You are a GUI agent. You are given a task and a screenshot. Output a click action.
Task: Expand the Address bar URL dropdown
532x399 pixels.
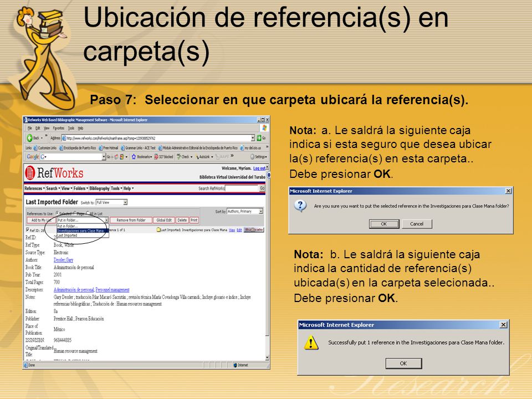(x=253, y=138)
